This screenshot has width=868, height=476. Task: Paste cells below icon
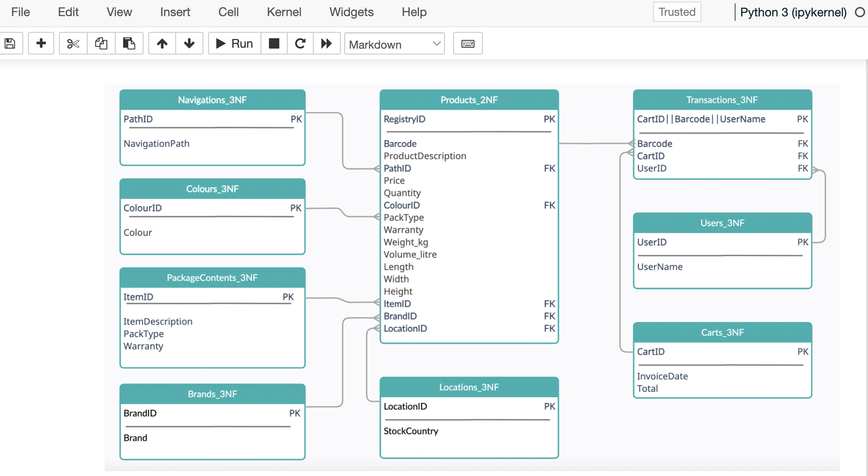click(x=129, y=43)
